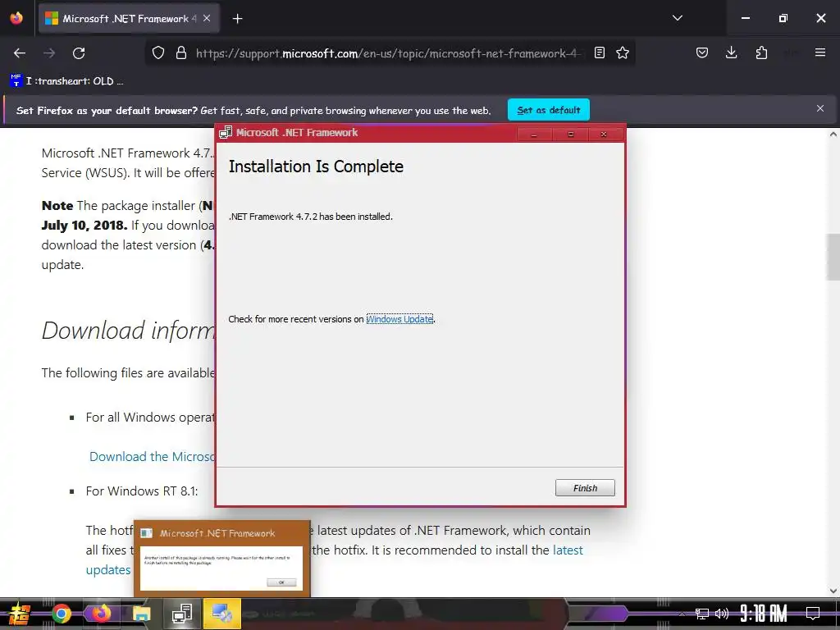Focus the Firefox address bar URL
The image size is (840, 630).
pos(388,53)
